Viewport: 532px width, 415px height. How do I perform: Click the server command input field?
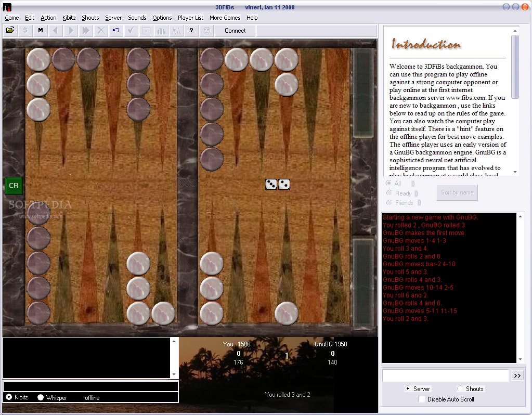pos(445,375)
